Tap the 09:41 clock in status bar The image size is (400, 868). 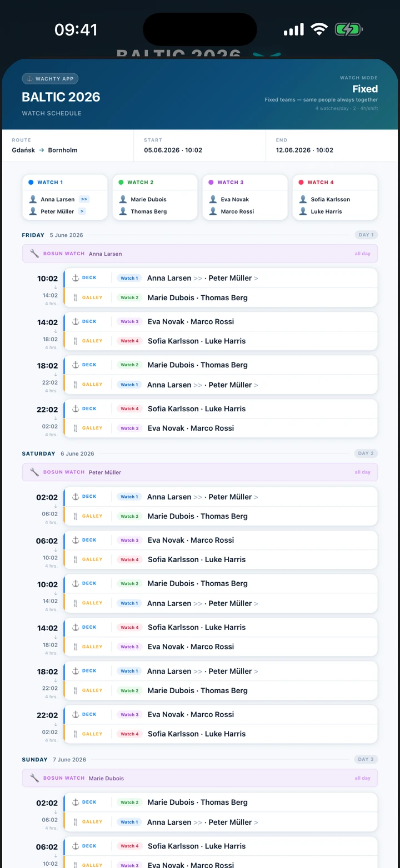tap(76, 29)
